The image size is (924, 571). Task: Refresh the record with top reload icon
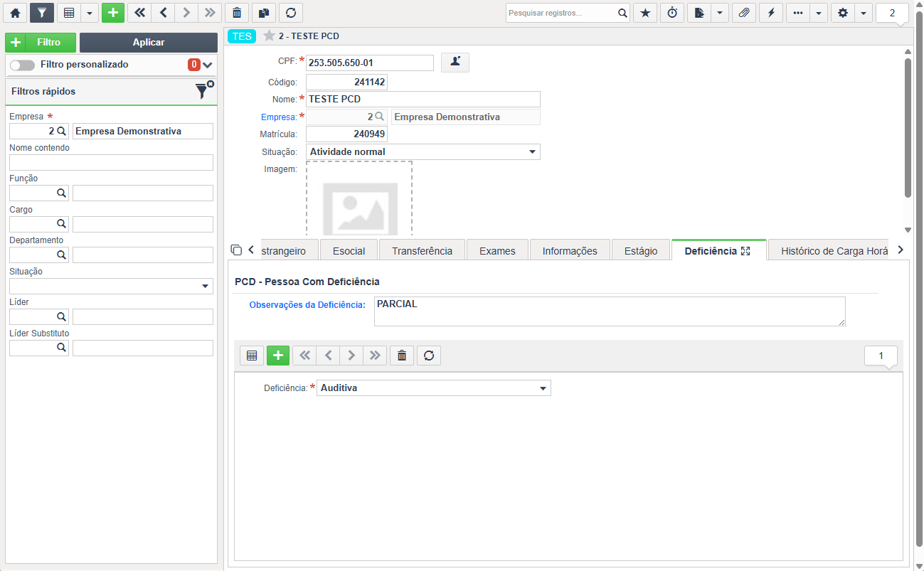290,13
